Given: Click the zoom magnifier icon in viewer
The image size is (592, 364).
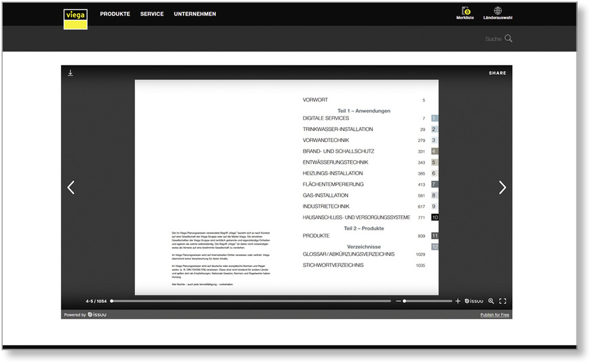Looking at the screenshot, I should [491, 301].
